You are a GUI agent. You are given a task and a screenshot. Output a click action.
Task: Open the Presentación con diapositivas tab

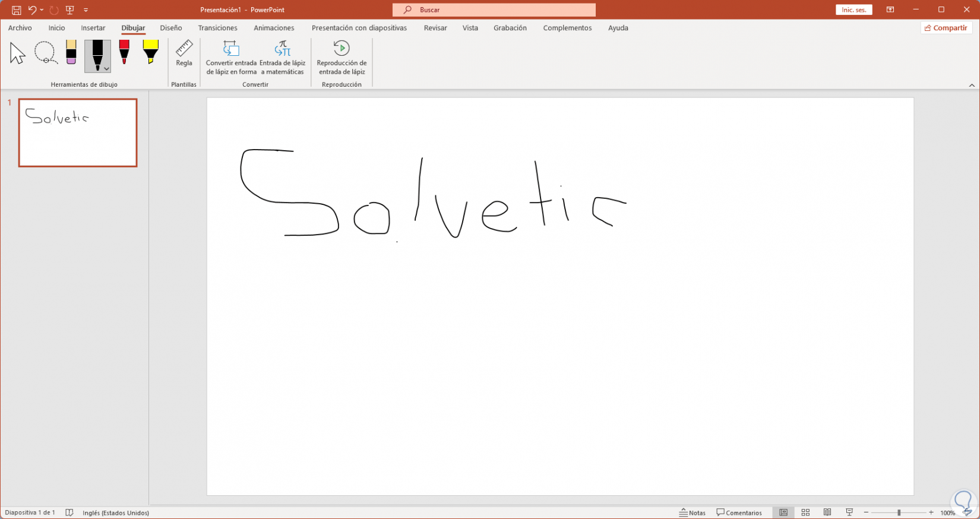pyautogui.click(x=359, y=28)
